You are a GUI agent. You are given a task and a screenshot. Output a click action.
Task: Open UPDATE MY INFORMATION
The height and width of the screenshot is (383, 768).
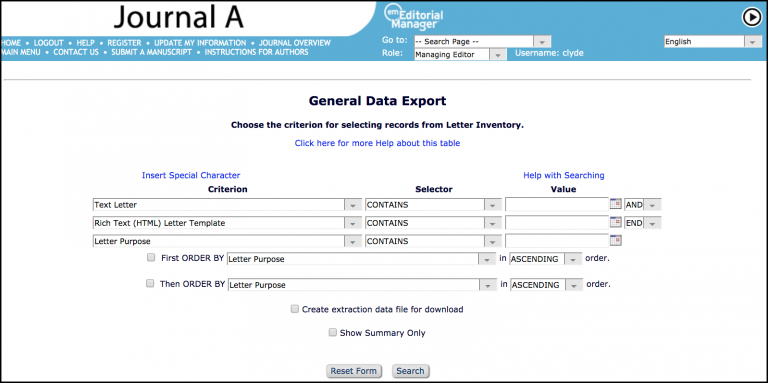coord(200,43)
